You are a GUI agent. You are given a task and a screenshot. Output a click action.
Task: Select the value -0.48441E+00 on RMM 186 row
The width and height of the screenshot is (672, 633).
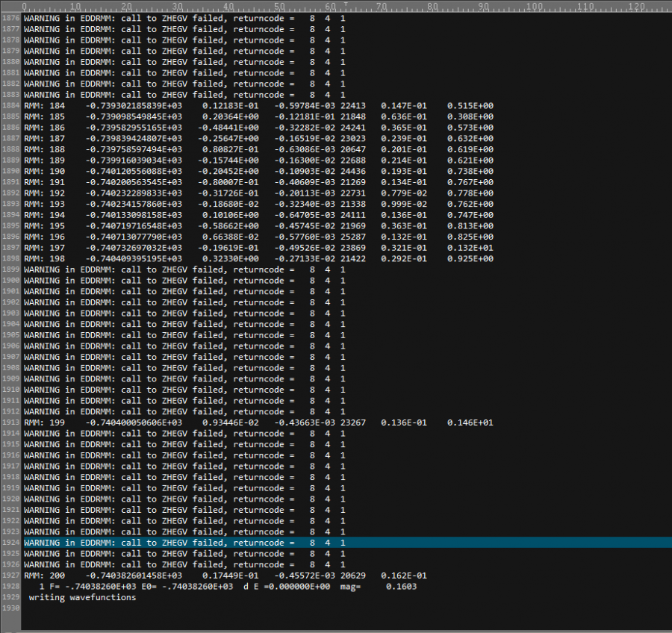point(228,128)
